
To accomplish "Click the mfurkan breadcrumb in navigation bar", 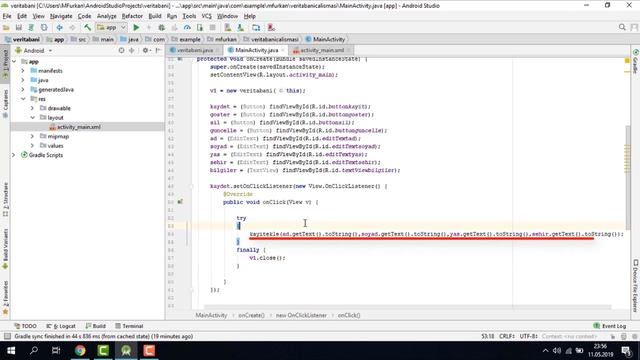I will pyautogui.click(x=222, y=40).
